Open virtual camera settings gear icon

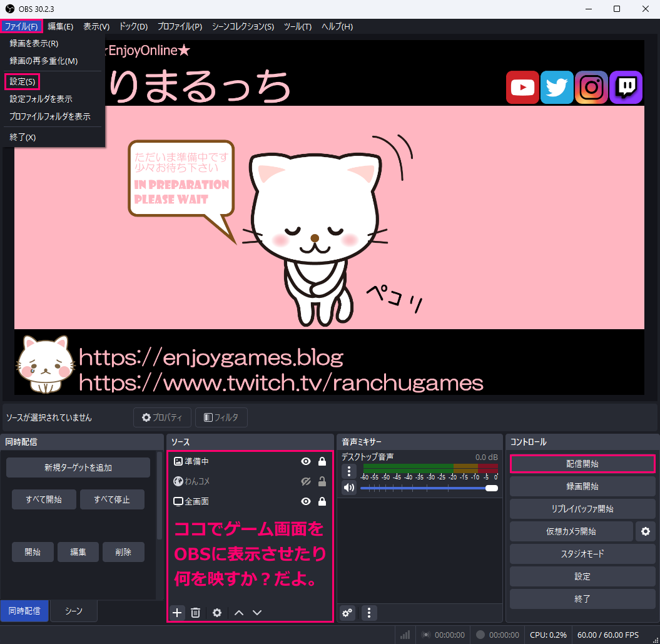(x=645, y=531)
